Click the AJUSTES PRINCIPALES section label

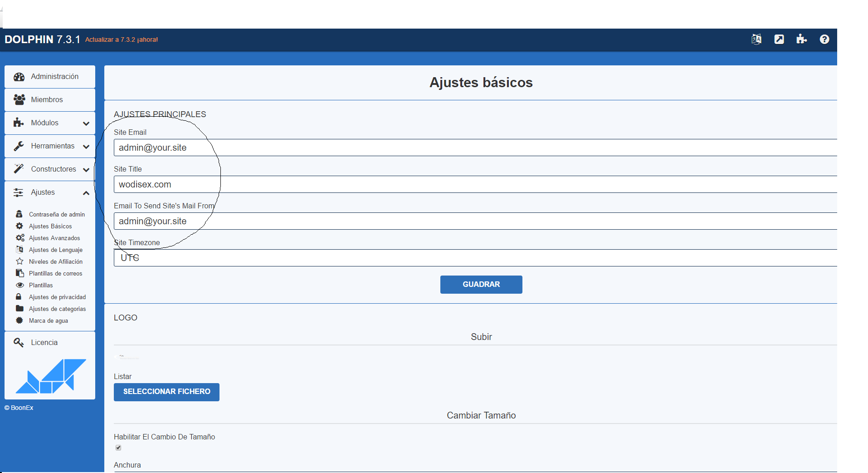(x=160, y=114)
